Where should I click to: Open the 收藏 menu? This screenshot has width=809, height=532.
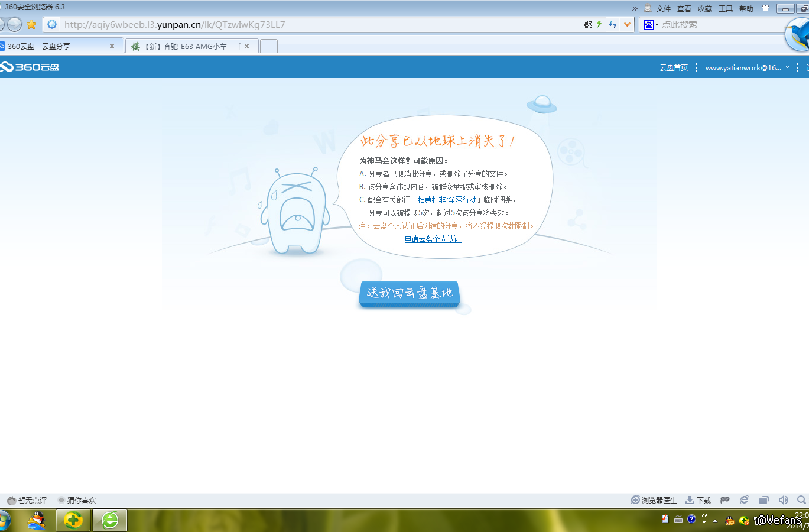(x=705, y=8)
